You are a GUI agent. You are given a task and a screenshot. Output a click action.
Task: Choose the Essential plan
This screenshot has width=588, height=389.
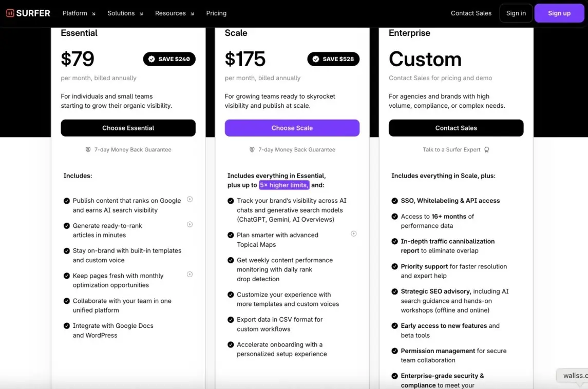tap(128, 128)
